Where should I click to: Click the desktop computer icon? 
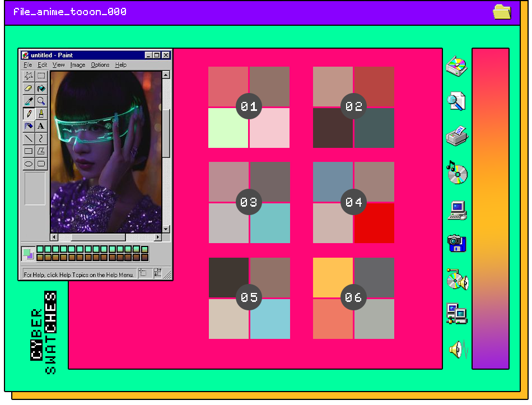pos(458,211)
